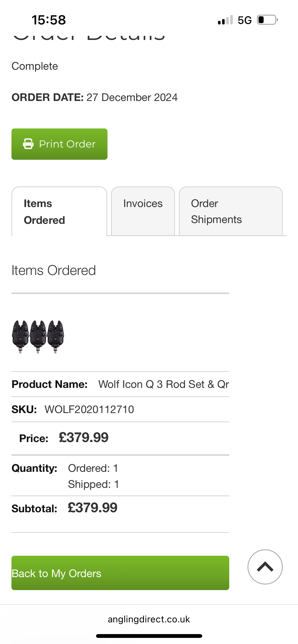
Task: Click the 27 December 2024 order date
Action: click(x=132, y=97)
